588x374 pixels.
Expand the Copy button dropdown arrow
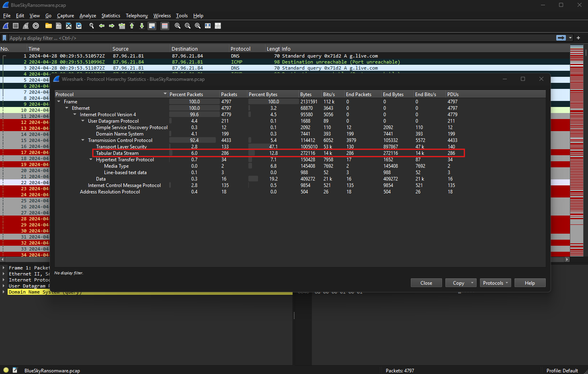click(x=472, y=283)
